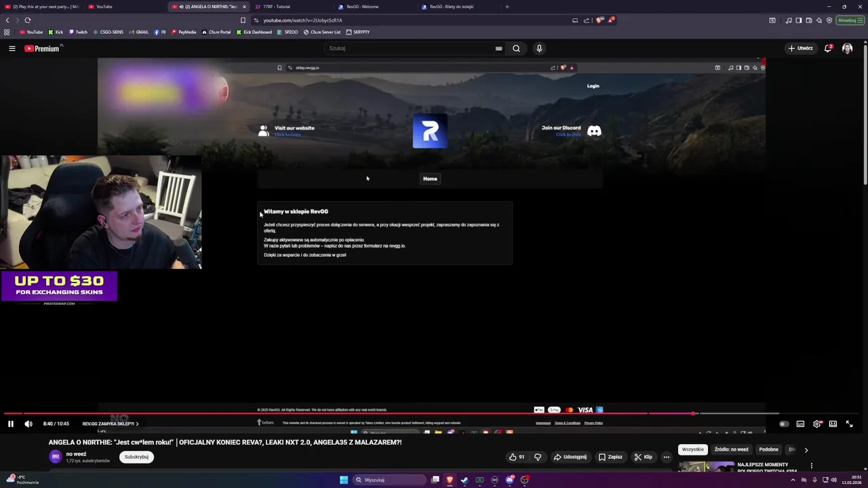Image resolution: width=868 pixels, height=488 pixels.
Task: Show next filter chips arrow
Action: point(806,449)
